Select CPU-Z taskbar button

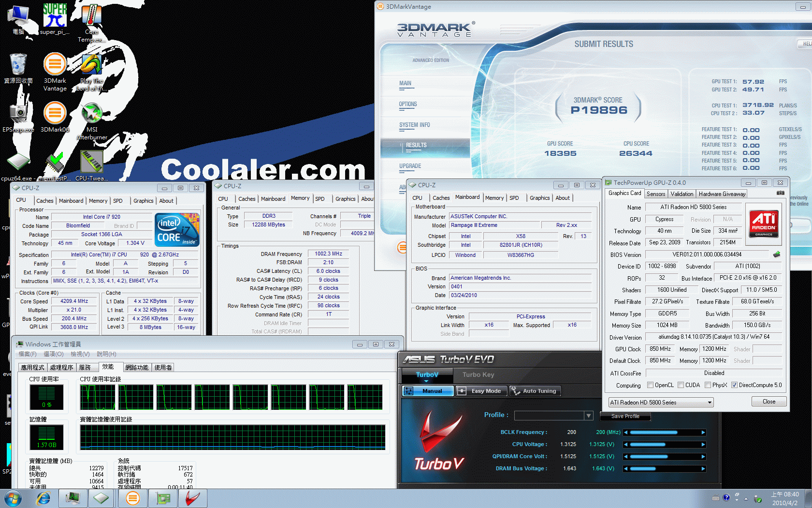(x=101, y=498)
